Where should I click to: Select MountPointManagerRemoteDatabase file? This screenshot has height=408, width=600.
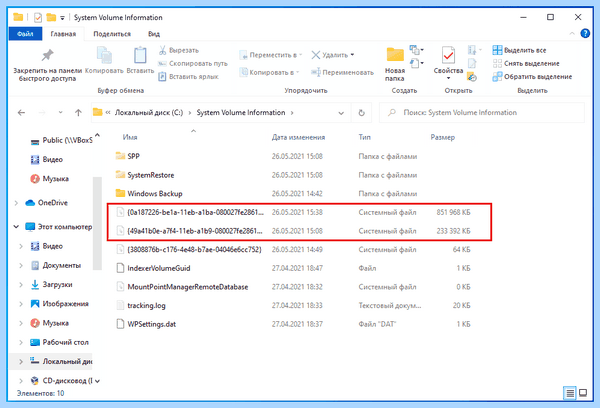point(188,287)
